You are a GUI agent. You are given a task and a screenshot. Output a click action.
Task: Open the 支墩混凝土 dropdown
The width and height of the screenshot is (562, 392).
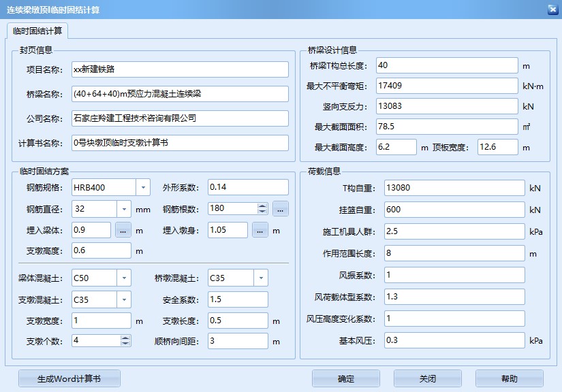124,299
